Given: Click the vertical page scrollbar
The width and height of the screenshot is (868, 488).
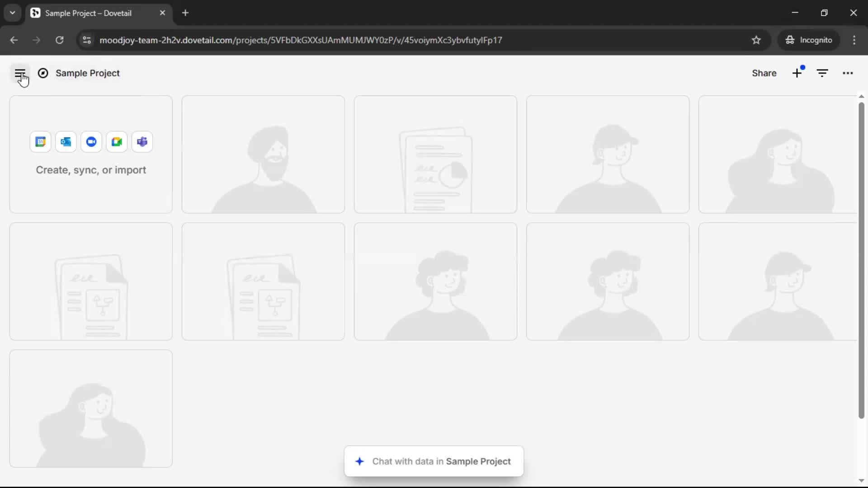Looking at the screenshot, I should tap(861, 260).
